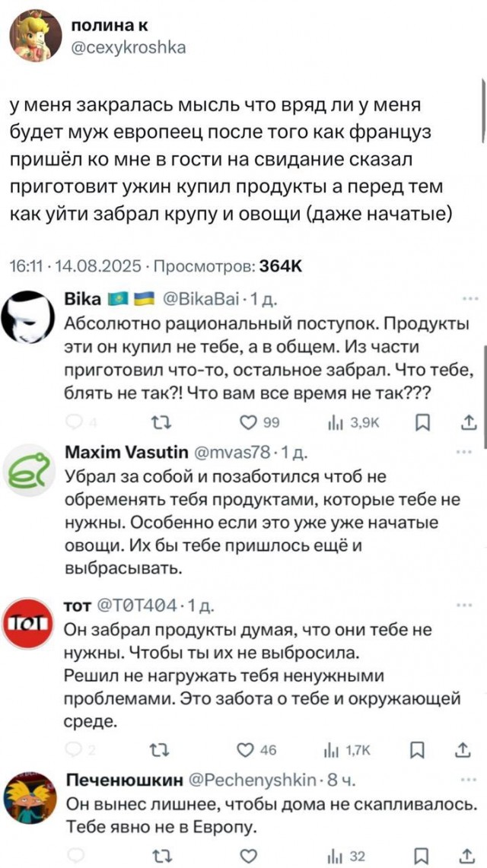Retweet Печенюшкин's reply
Viewport: 487px width, 868px height.
point(164,856)
